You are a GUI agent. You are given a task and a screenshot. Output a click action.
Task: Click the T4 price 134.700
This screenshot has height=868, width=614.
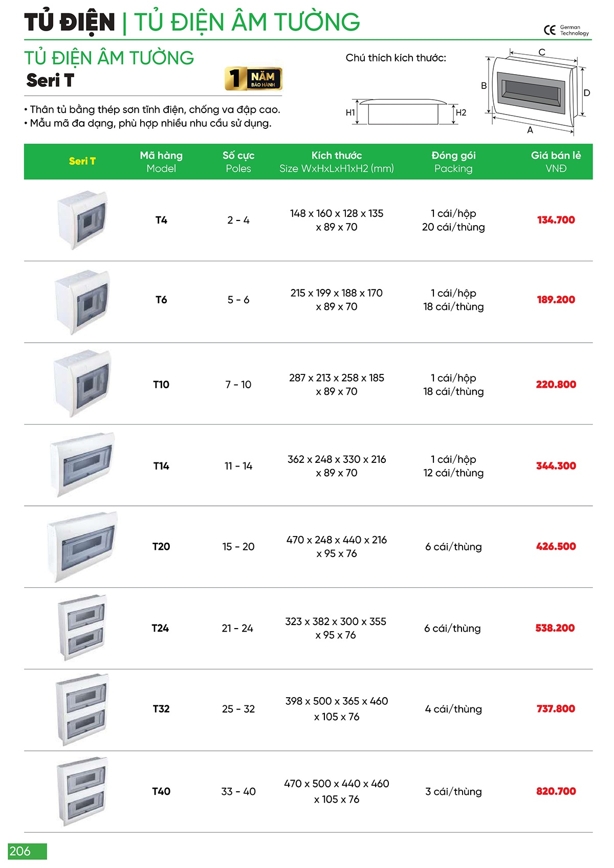tap(556, 220)
